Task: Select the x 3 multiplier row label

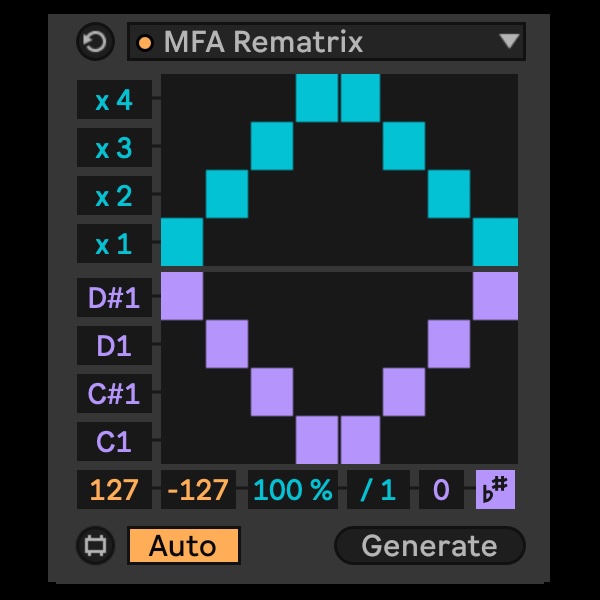Action: (114, 148)
